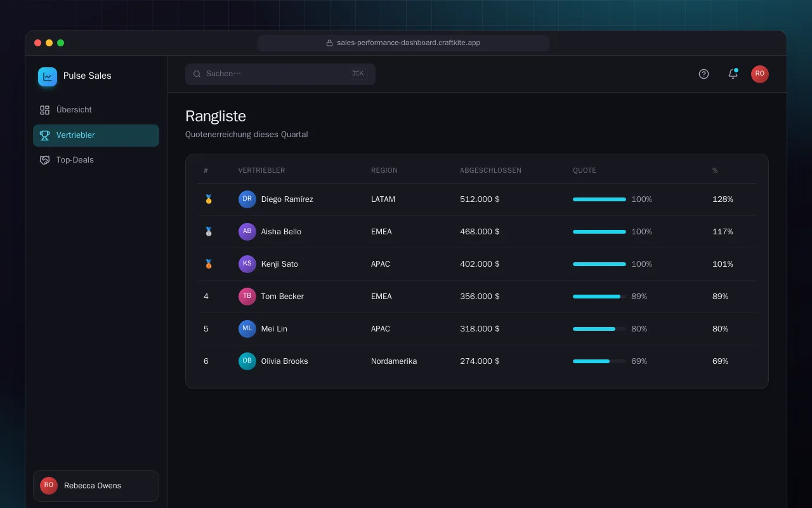Click the OB avatar of Olivia Brooks
This screenshot has height=508, width=812.
(247, 361)
